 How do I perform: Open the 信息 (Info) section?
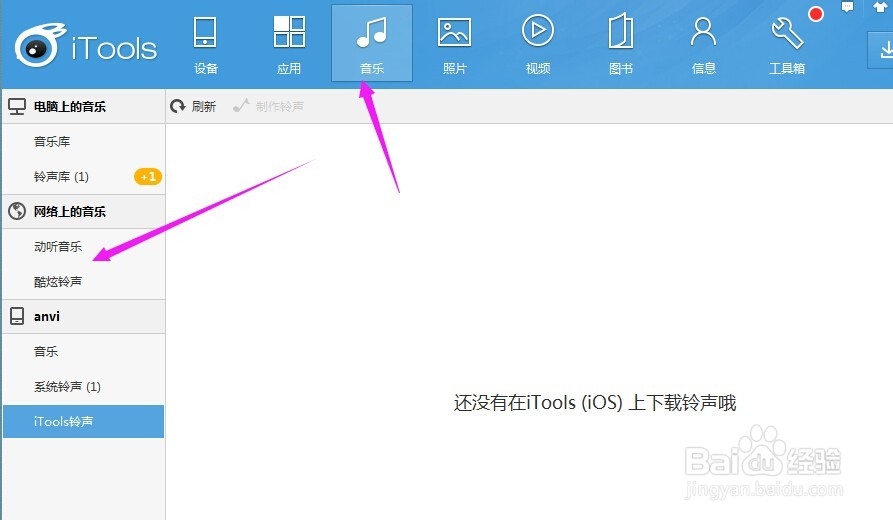(x=703, y=44)
